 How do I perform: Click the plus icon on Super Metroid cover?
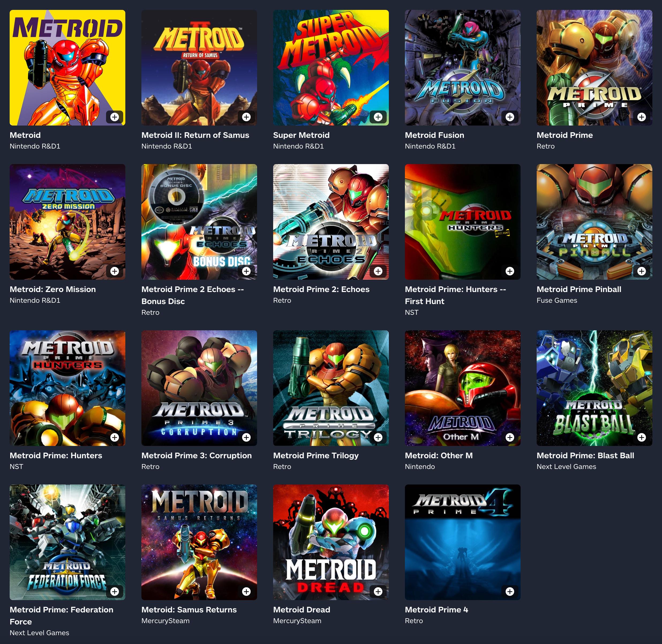pyautogui.click(x=378, y=117)
